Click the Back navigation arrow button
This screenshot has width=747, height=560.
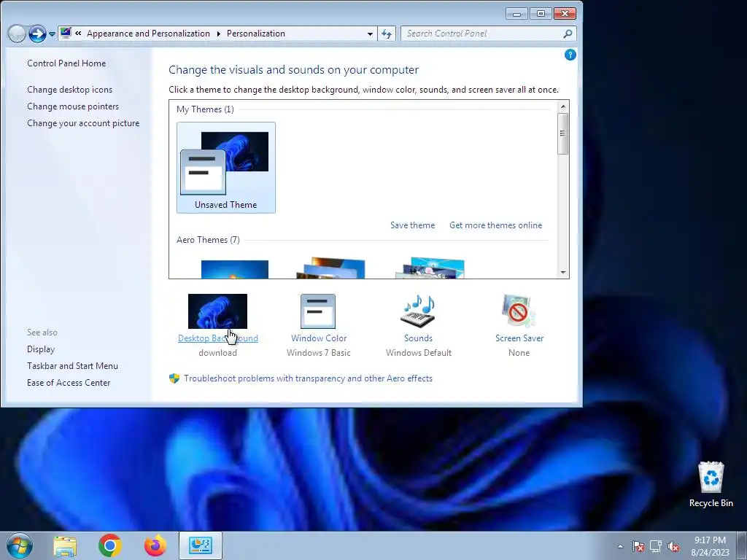tap(18, 34)
